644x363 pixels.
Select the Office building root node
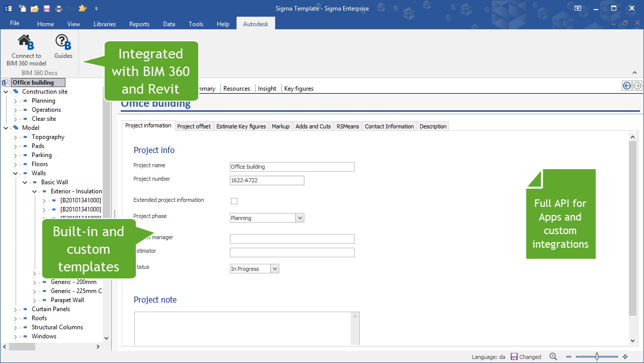coord(38,83)
